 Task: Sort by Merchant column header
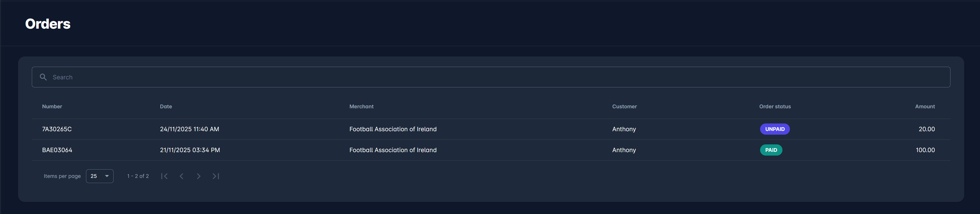pyautogui.click(x=362, y=107)
